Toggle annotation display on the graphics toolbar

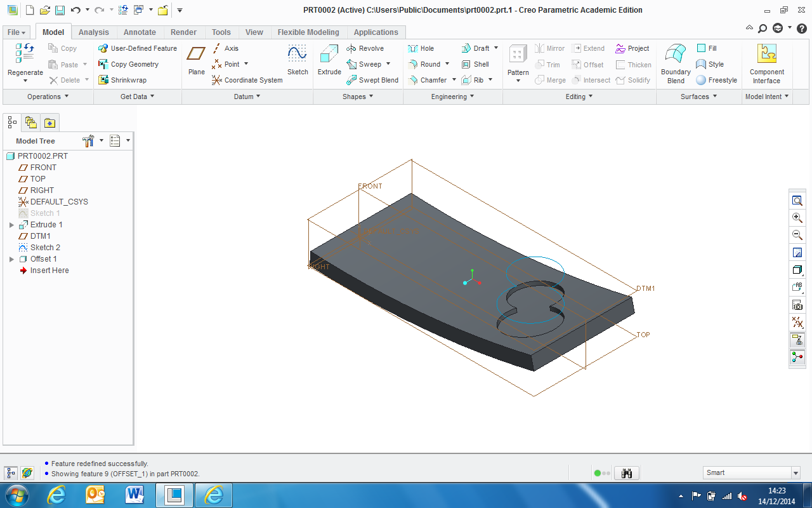click(x=797, y=340)
